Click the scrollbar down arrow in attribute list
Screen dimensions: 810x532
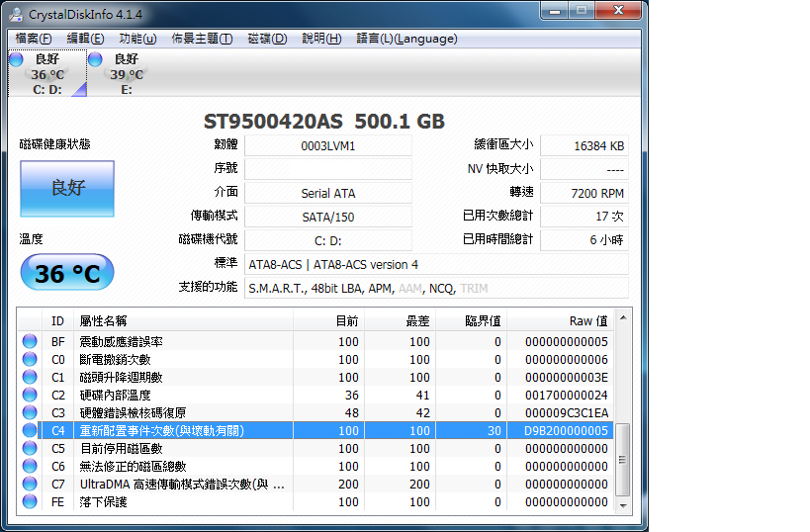pos(623,505)
